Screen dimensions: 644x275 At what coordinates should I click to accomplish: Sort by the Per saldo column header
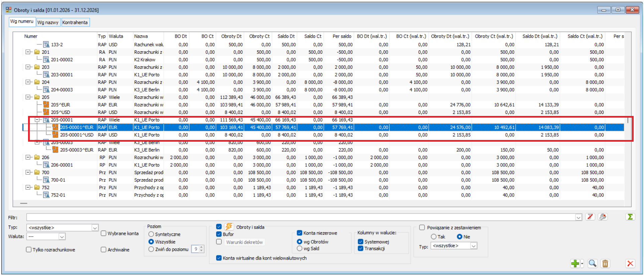tap(342, 36)
